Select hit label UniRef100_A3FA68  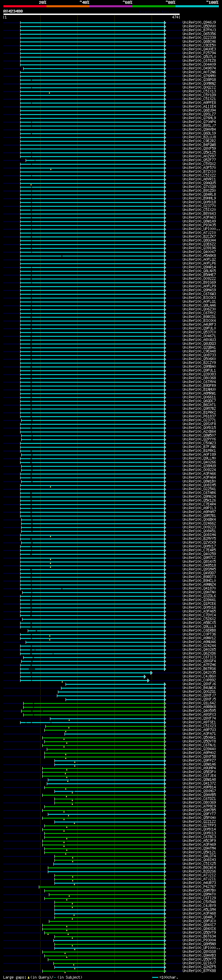199,913
